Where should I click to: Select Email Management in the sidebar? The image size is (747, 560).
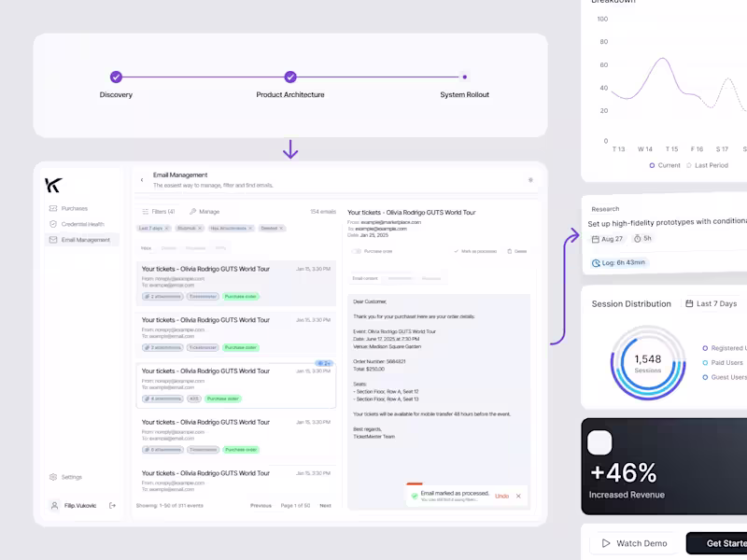82,240
